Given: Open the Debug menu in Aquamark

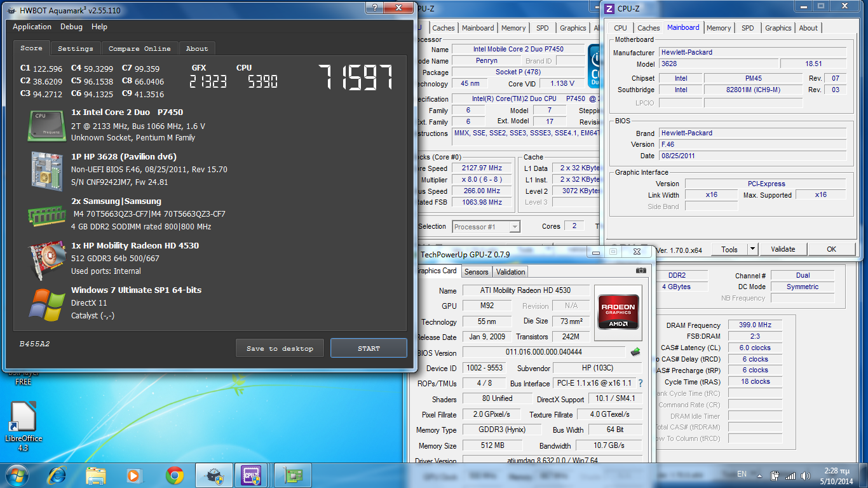Looking at the screenshot, I should (x=71, y=27).
